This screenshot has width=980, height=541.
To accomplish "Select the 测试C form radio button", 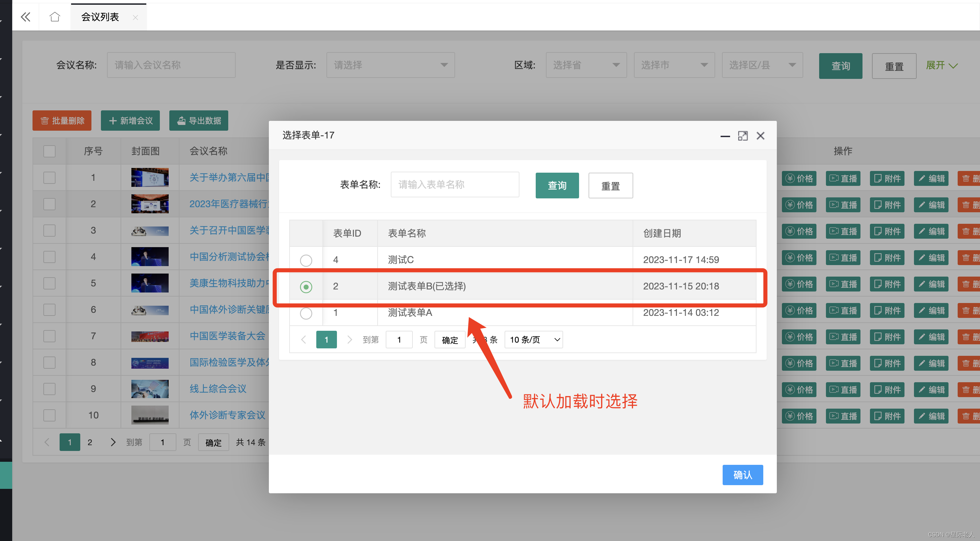I will point(306,260).
